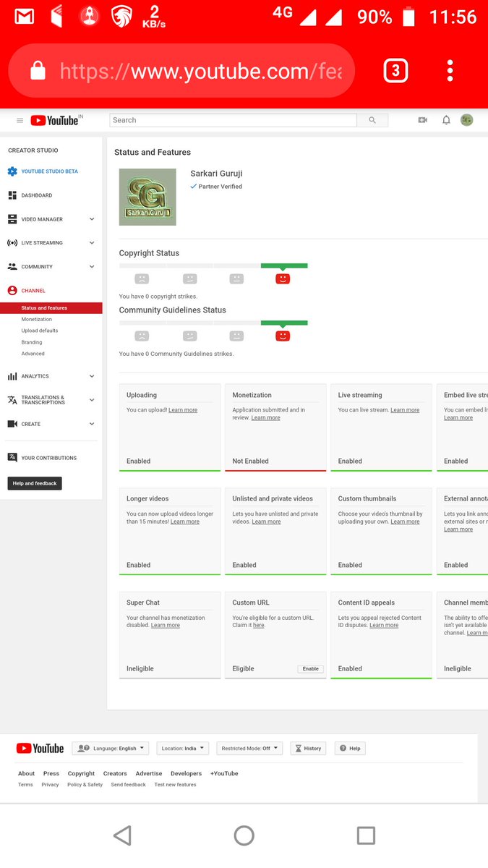This screenshot has width=488, height=868.
Task: Select Status and features in sidebar
Action: click(51, 308)
